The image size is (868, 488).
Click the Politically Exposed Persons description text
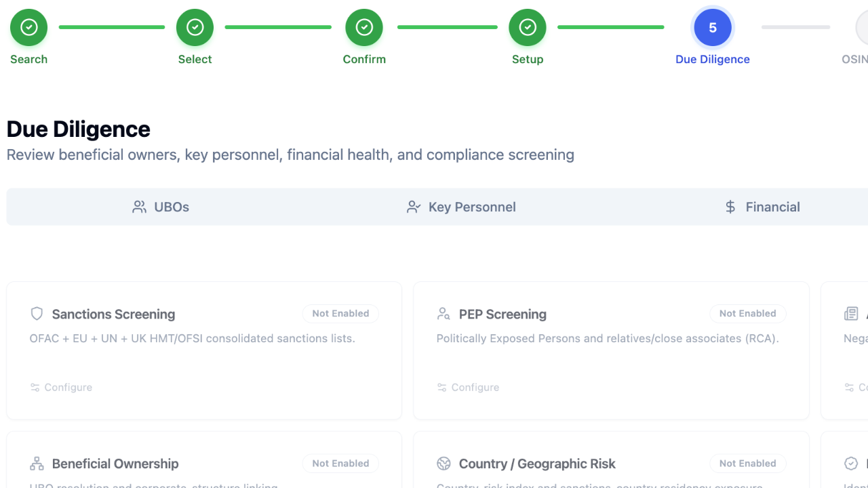608,338
